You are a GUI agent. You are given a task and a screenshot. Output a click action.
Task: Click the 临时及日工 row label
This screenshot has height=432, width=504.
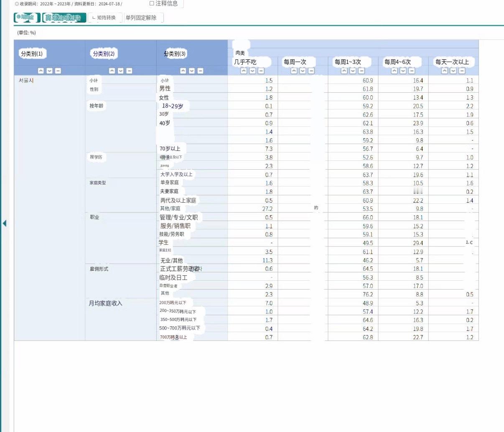[173, 277]
